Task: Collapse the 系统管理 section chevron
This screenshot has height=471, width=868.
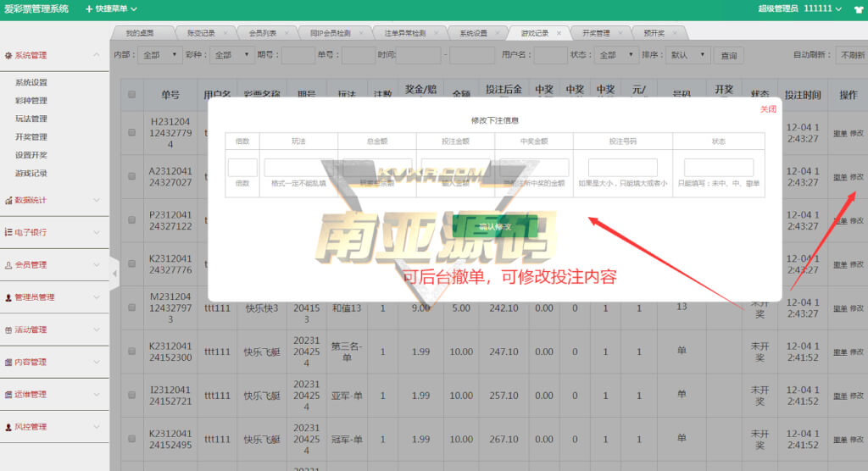Action: (97, 55)
